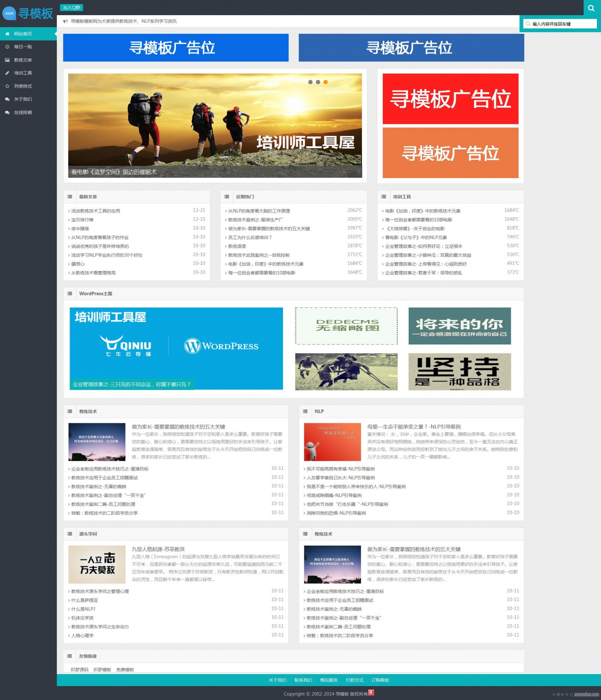Select the orange active carousel dot
Viewport: 601px width, 700px height.
pos(325,82)
